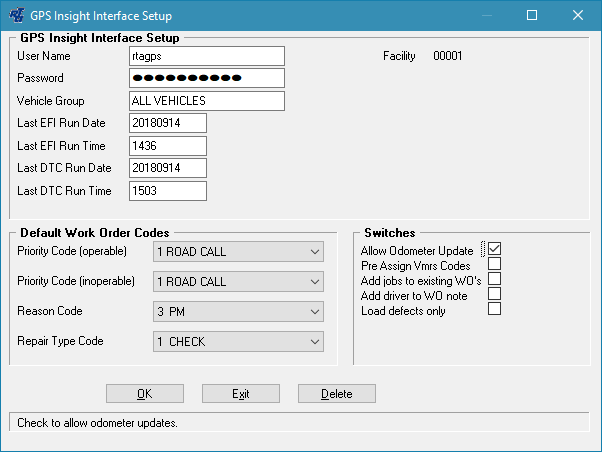Click the Exit button
This screenshot has width=602, height=452.
(241, 393)
